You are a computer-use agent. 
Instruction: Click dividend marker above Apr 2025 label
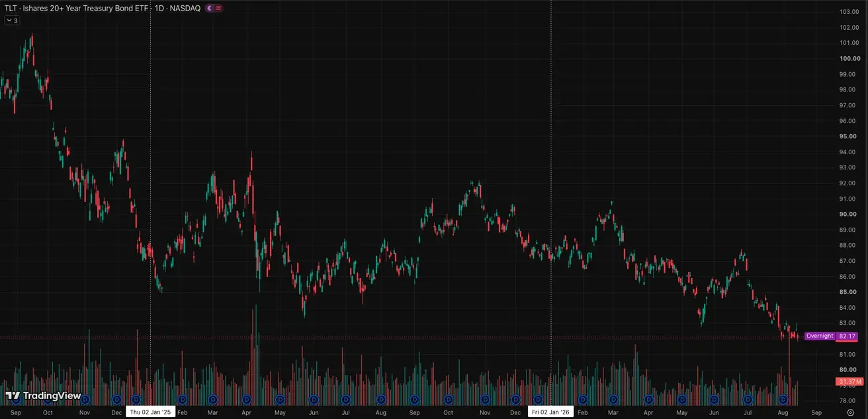[246, 400]
